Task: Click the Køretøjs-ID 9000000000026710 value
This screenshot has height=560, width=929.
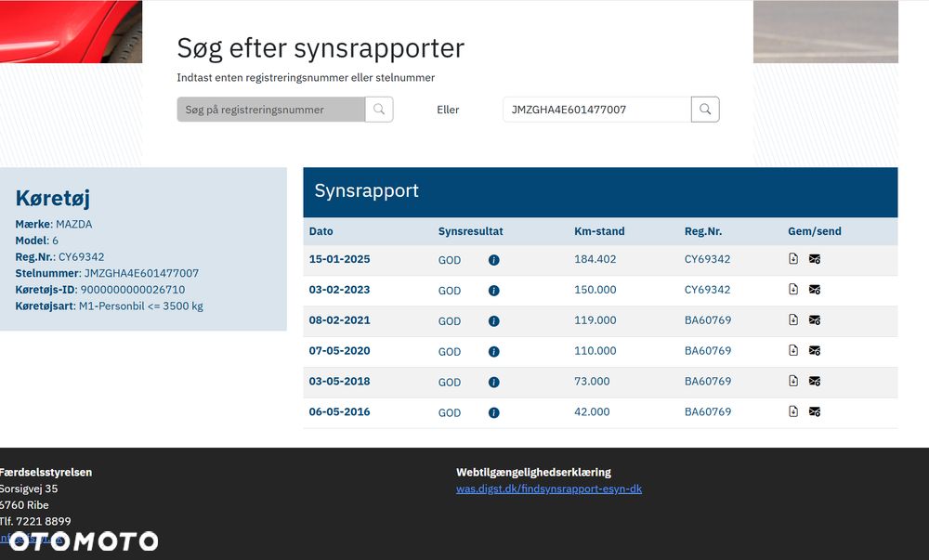Action: pyautogui.click(x=133, y=290)
